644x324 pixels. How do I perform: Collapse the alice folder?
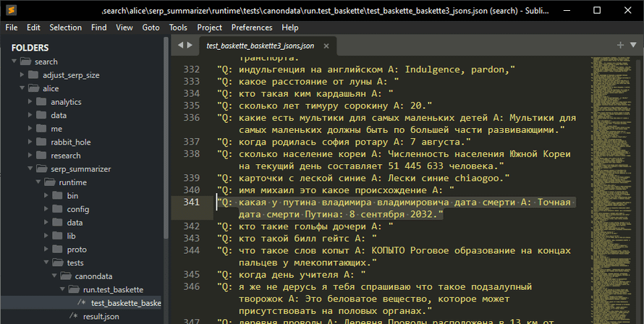(x=22, y=88)
